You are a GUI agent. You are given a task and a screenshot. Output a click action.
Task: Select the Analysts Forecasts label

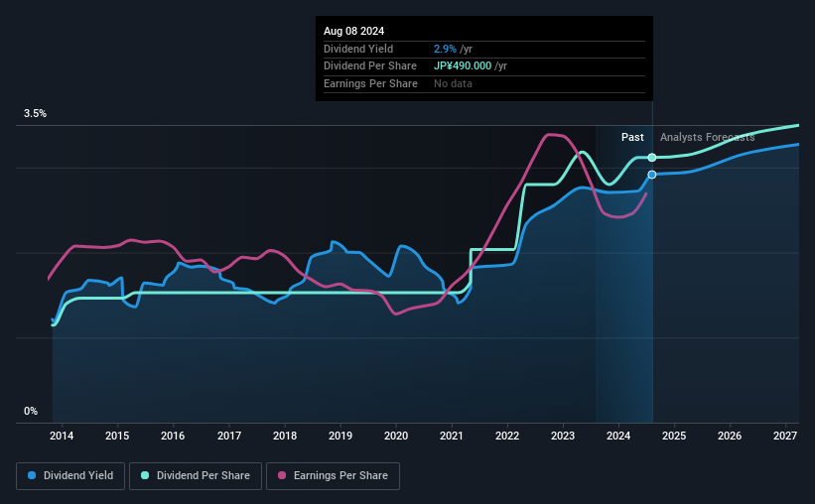click(708, 137)
